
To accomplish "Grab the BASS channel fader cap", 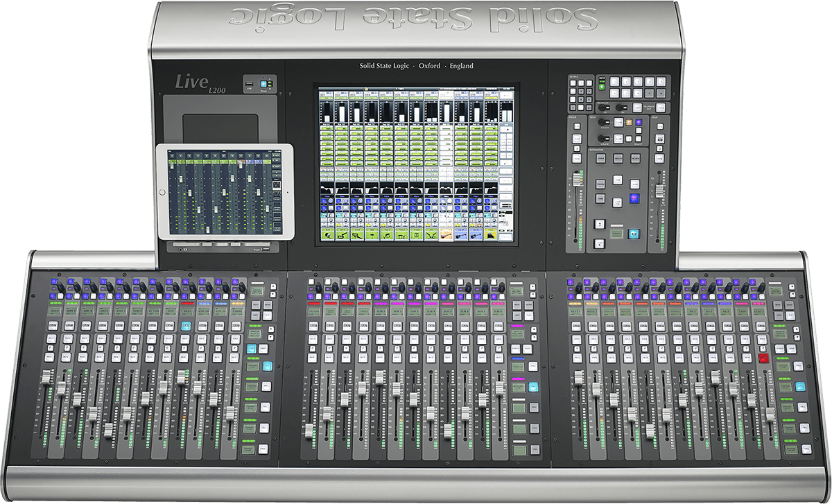I will [x=181, y=378].
